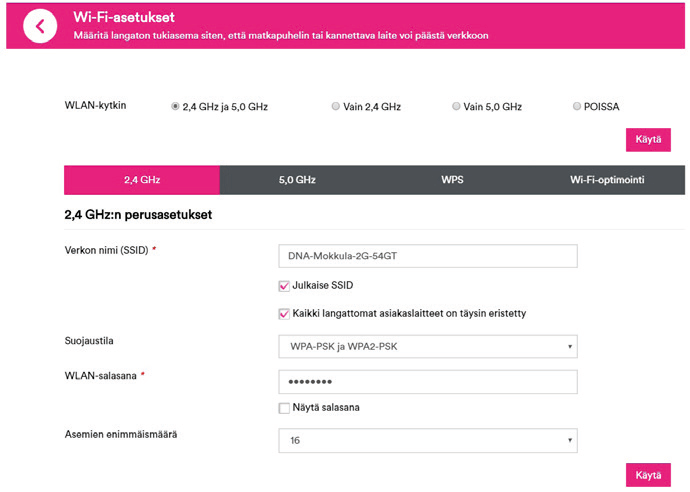The height and width of the screenshot is (492, 690).
Task: Switch to the 2,4 GHz tab
Action: (x=142, y=180)
